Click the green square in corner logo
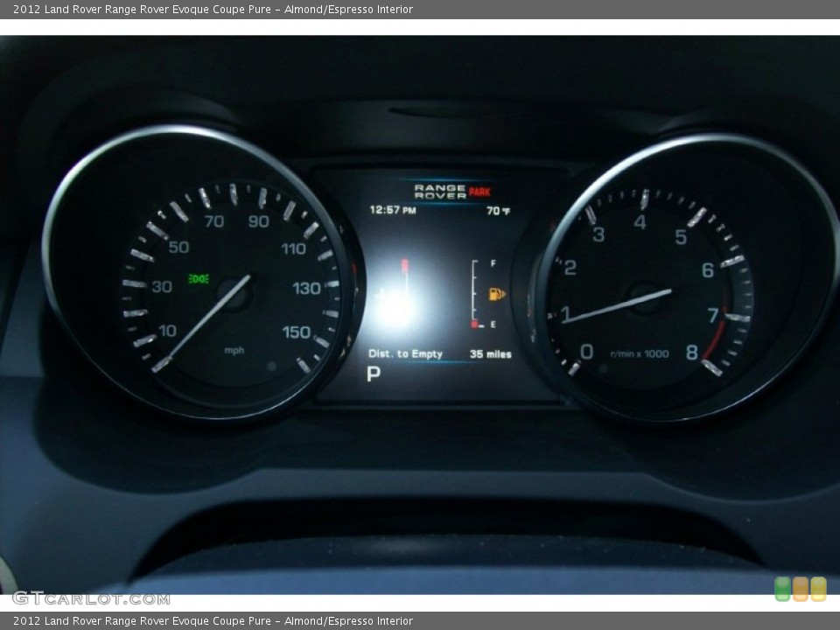Image resolution: width=840 pixels, height=630 pixels. point(782,589)
